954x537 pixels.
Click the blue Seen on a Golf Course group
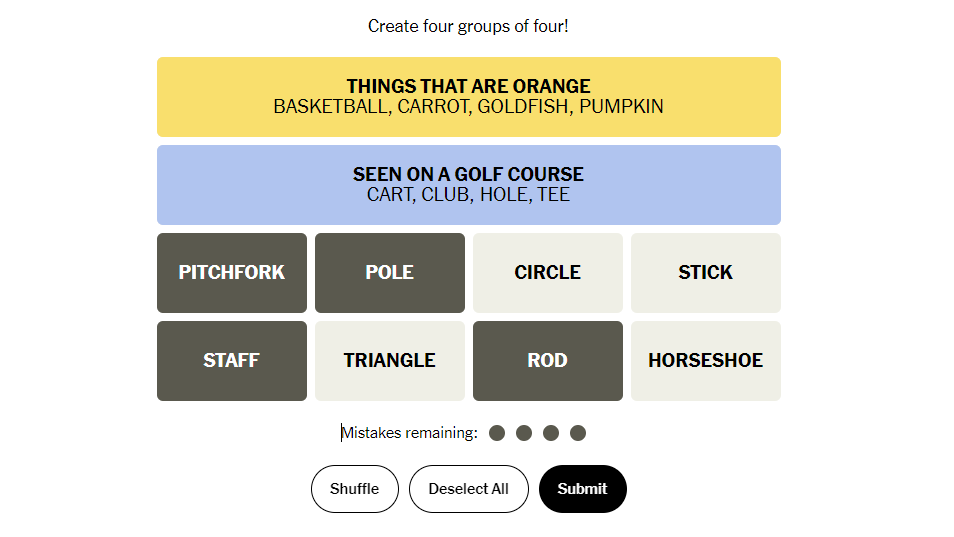tap(468, 185)
